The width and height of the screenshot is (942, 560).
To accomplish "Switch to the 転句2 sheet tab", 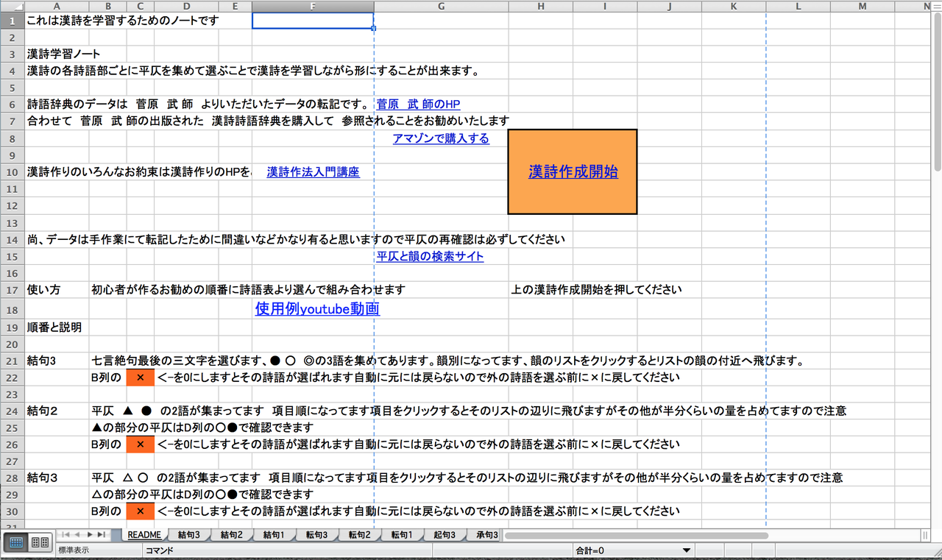I will click(360, 535).
